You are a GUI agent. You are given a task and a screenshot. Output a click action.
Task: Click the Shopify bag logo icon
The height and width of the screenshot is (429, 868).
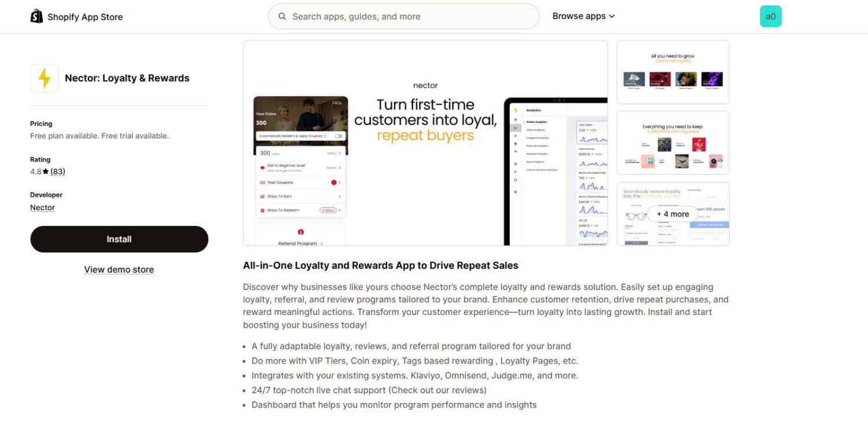coord(36,16)
